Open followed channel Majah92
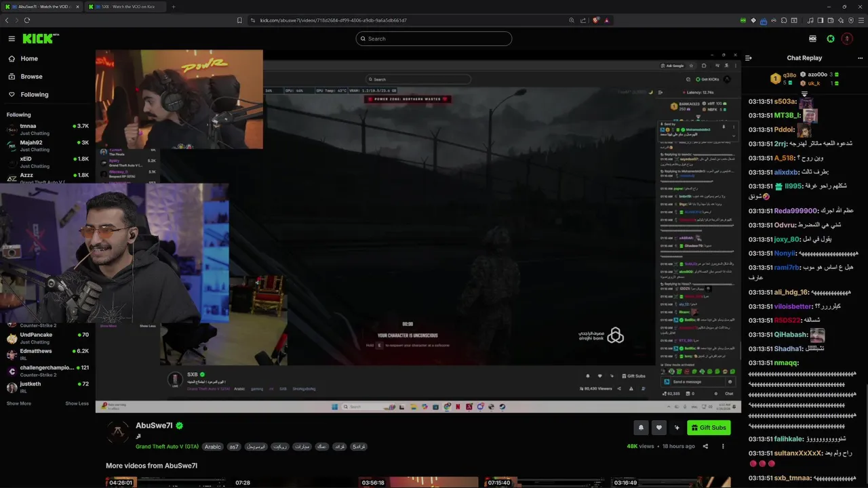This screenshot has height=488, width=868. pyautogui.click(x=47, y=145)
